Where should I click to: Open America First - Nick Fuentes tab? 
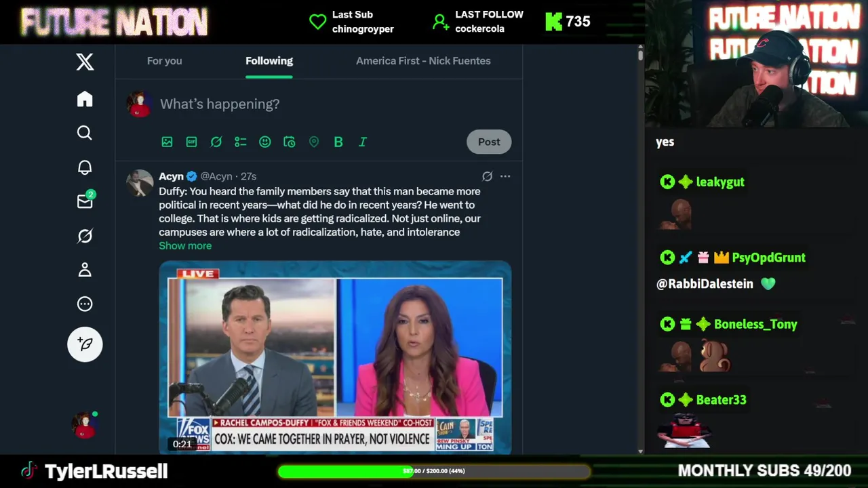pyautogui.click(x=423, y=61)
